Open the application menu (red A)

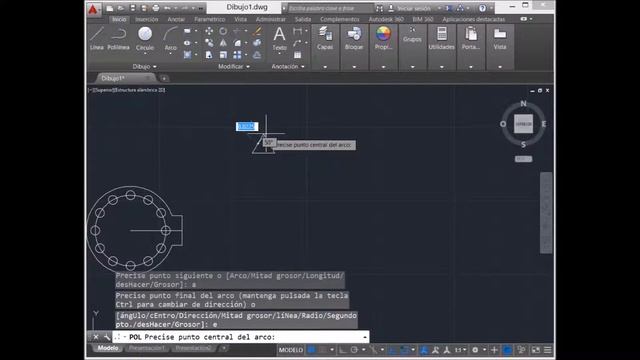pos(93,9)
